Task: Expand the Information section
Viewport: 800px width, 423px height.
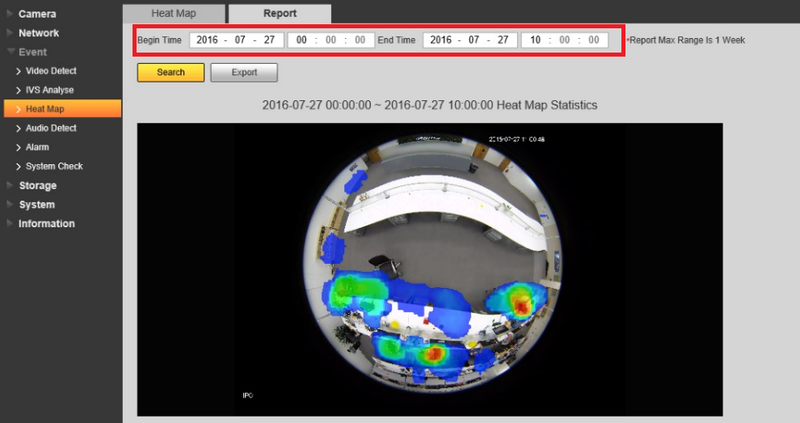Action: click(x=46, y=223)
